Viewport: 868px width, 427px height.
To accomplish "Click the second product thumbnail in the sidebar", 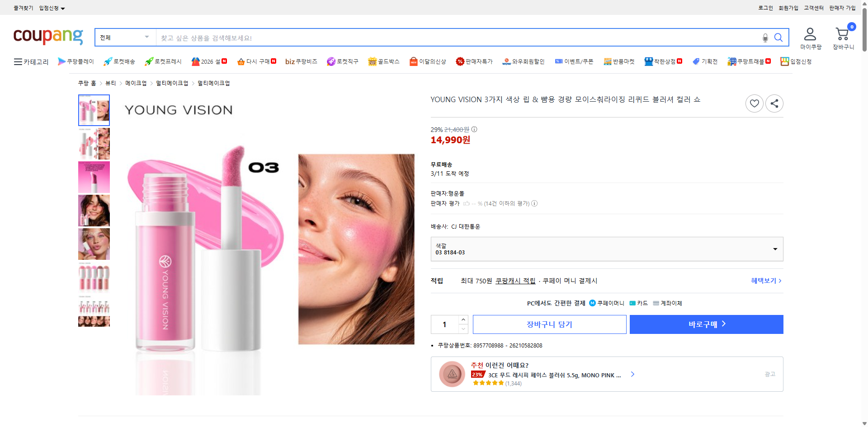I will pyautogui.click(x=94, y=143).
